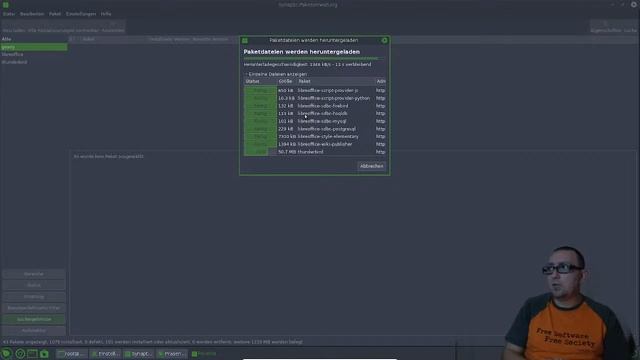Sort download list by Paket column header
The width and height of the screenshot is (640, 360).
pos(336,81)
